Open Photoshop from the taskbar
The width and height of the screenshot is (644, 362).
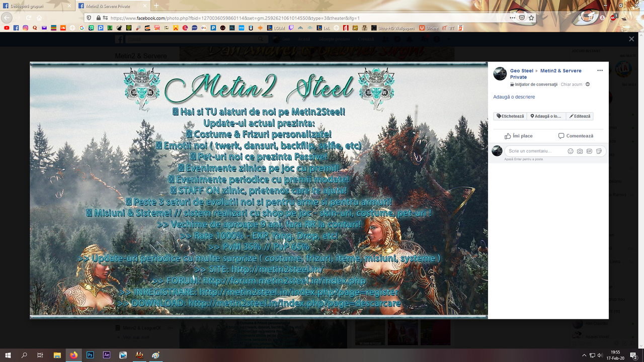point(91,355)
